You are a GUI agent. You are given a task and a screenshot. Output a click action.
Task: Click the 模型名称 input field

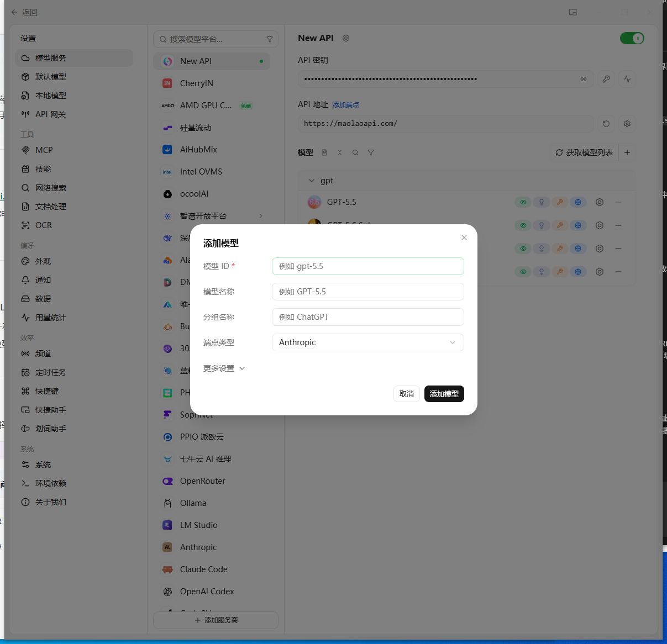click(x=367, y=292)
